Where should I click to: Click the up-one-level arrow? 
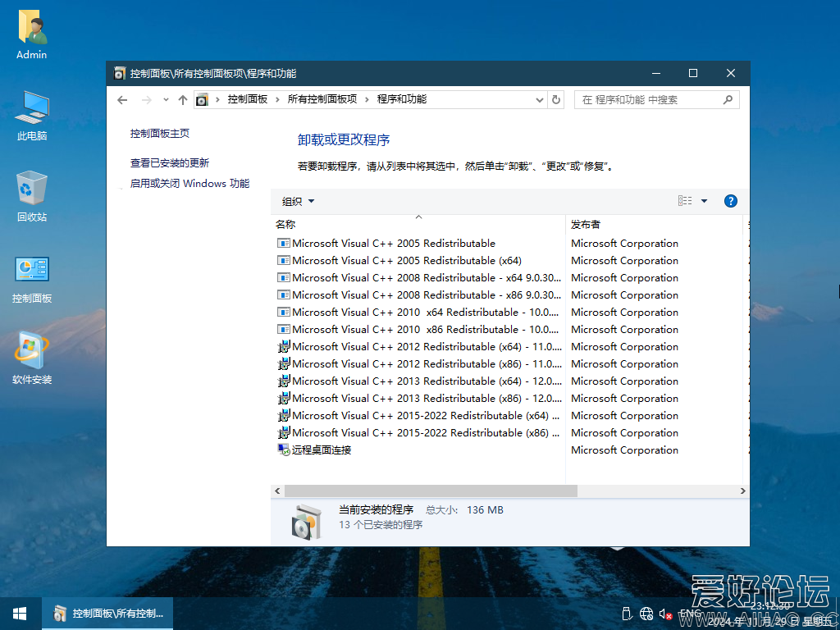(x=183, y=99)
